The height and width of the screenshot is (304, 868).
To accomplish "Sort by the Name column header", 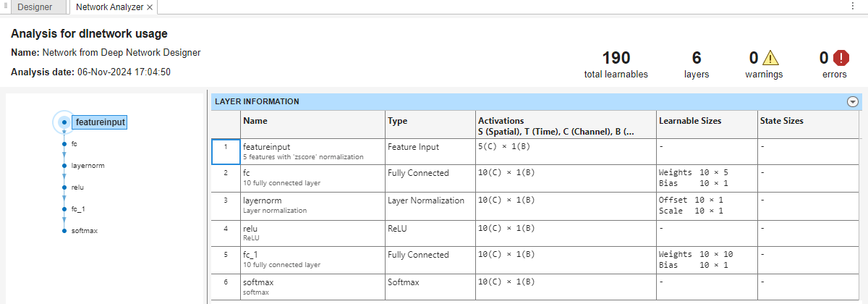I will (255, 121).
